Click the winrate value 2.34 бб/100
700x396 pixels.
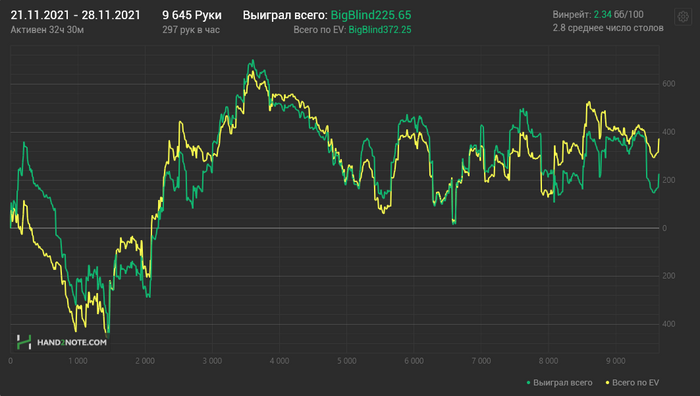tap(618, 15)
